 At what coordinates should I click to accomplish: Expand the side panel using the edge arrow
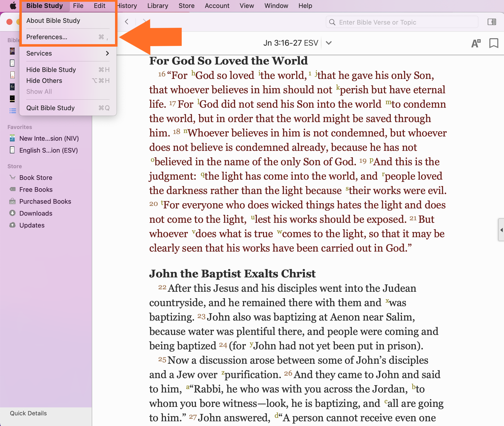[501, 230]
